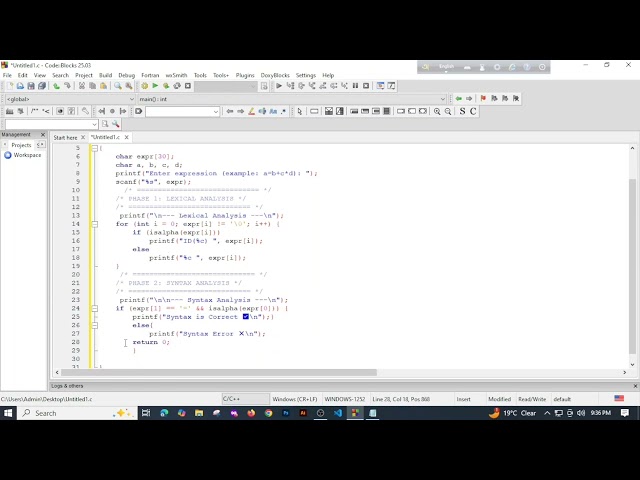Open the main() : int function dropdown

(x=292, y=99)
